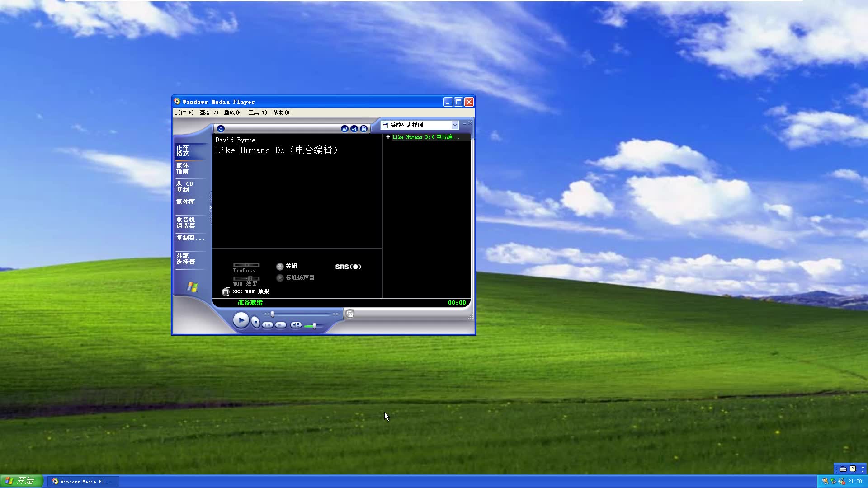Collapse the taskbar using side arrow handle
The width and height of the screenshot is (868, 488).
point(211,208)
